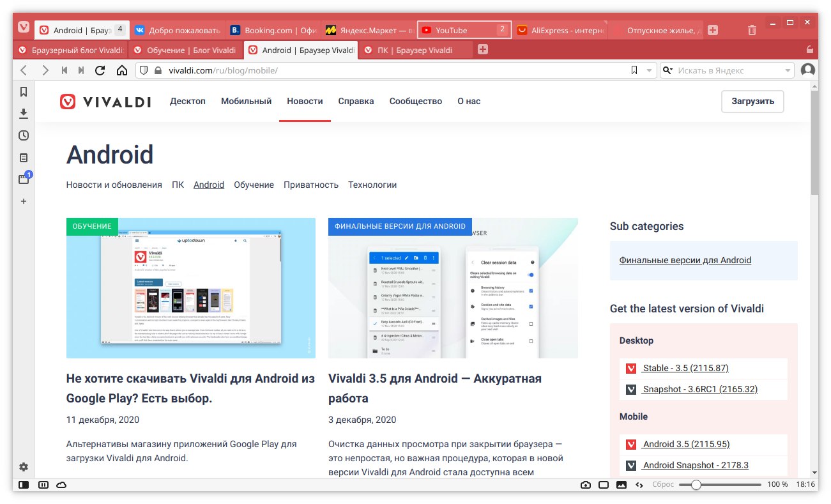Open the Отпускное жилье tab
Image resolution: width=831 pixels, height=504 pixels.
click(655, 30)
